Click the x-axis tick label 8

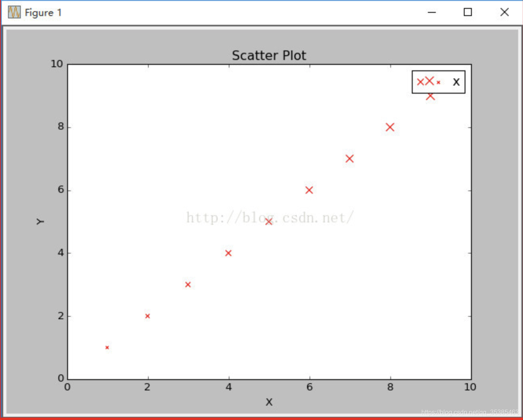click(390, 387)
